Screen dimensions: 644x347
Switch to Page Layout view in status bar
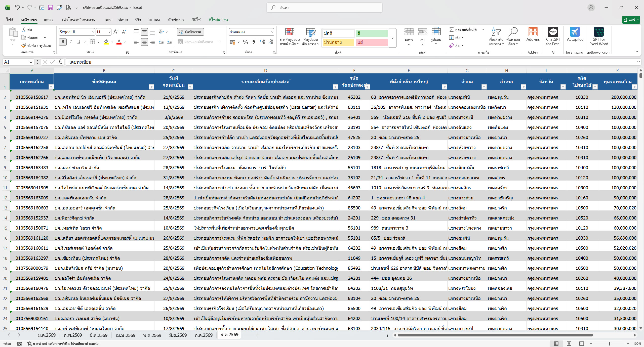(569, 343)
